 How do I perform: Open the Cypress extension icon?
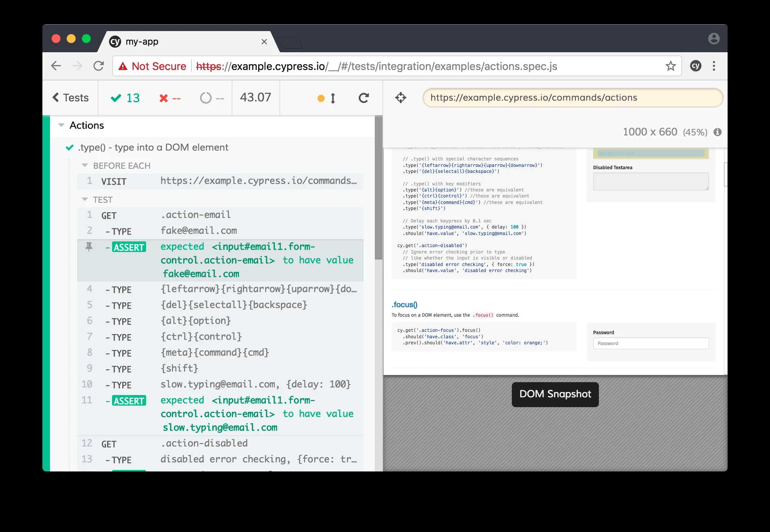pyautogui.click(x=695, y=66)
